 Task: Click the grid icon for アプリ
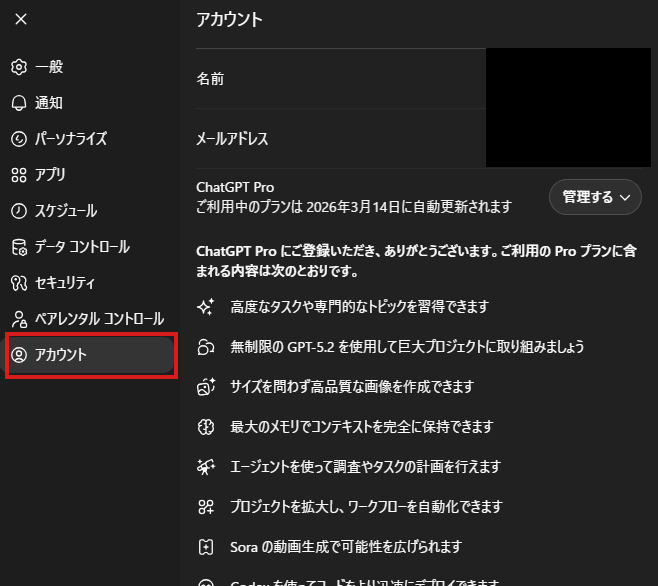(18, 175)
